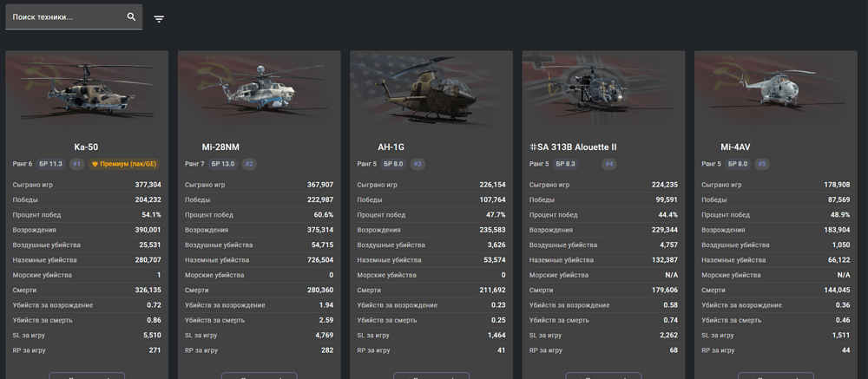Select games played value '367,907'

tap(320, 185)
